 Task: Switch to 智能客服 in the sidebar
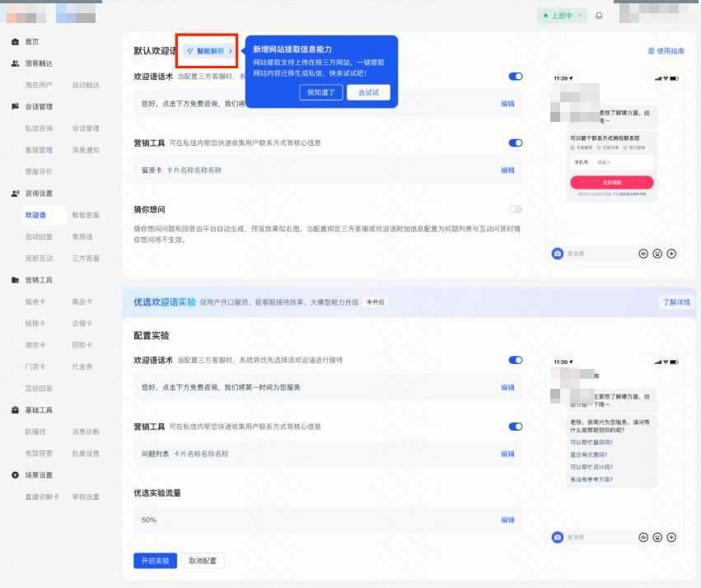click(x=86, y=215)
